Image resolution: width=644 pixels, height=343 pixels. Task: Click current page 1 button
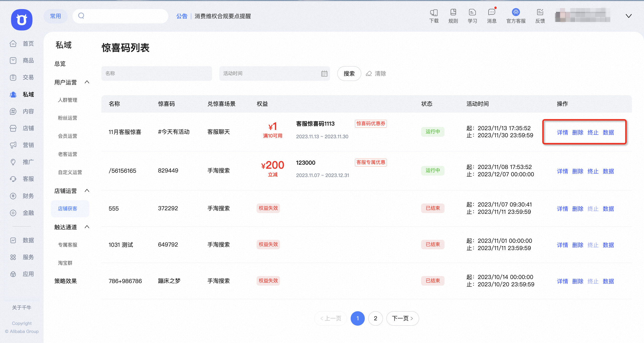point(357,318)
